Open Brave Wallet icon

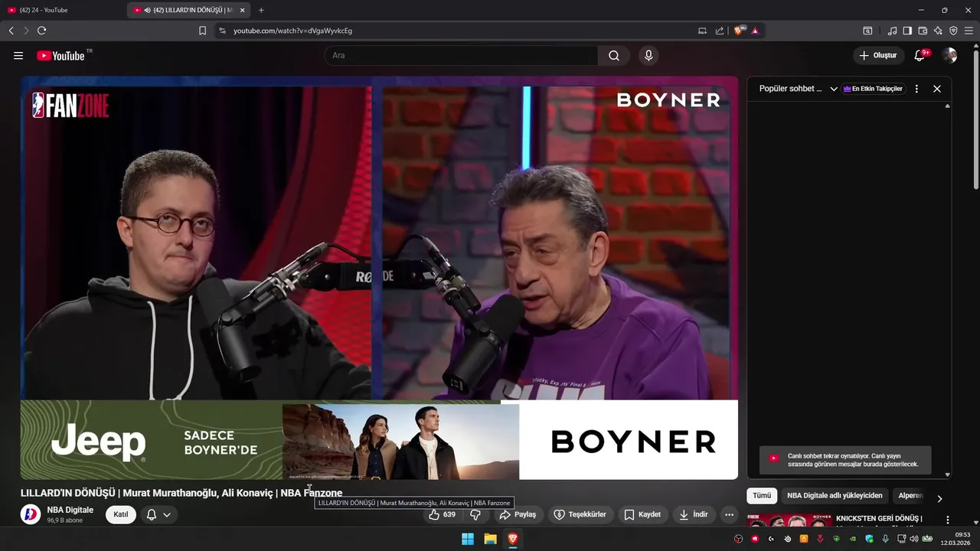tap(923, 31)
